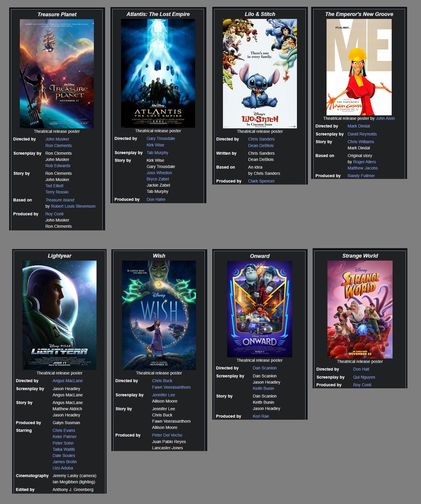Open the Chris Evans link
Image resolution: width=421 pixels, height=504 pixels.
click(x=64, y=430)
